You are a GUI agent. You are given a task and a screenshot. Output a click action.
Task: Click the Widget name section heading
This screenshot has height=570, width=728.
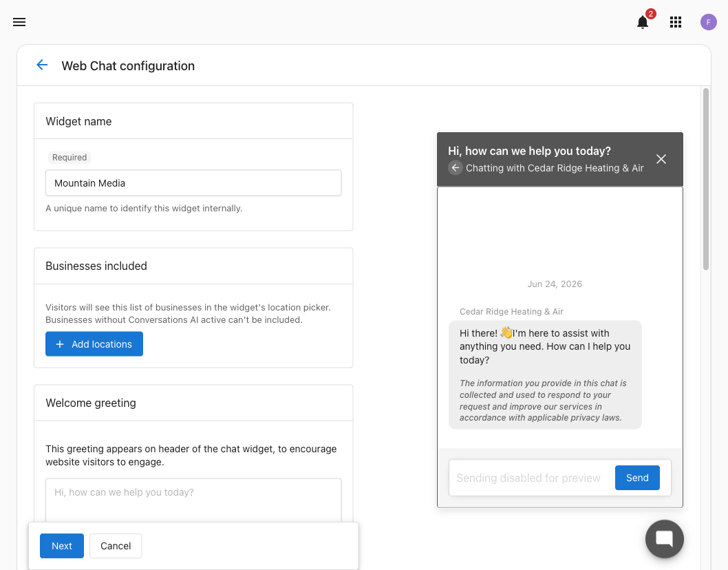78,121
